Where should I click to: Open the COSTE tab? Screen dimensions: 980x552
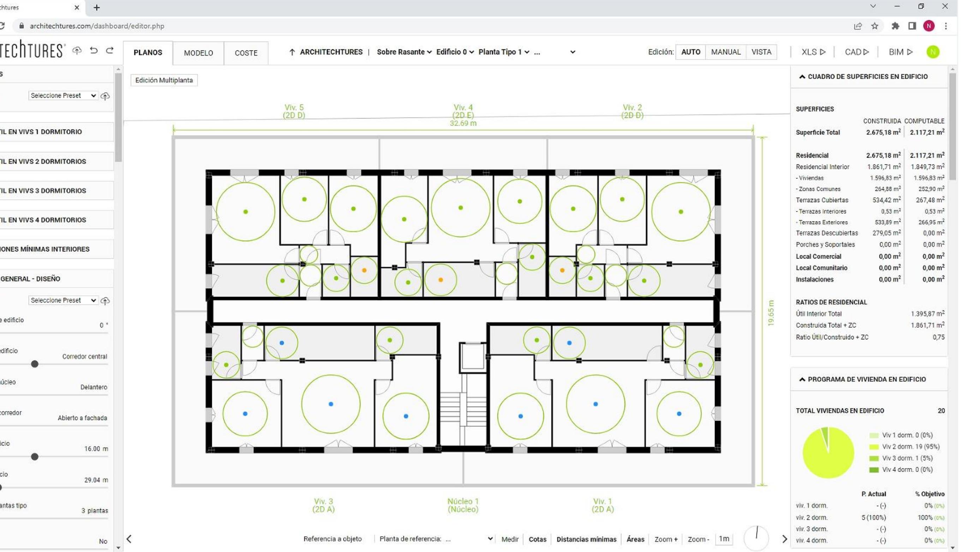click(246, 53)
